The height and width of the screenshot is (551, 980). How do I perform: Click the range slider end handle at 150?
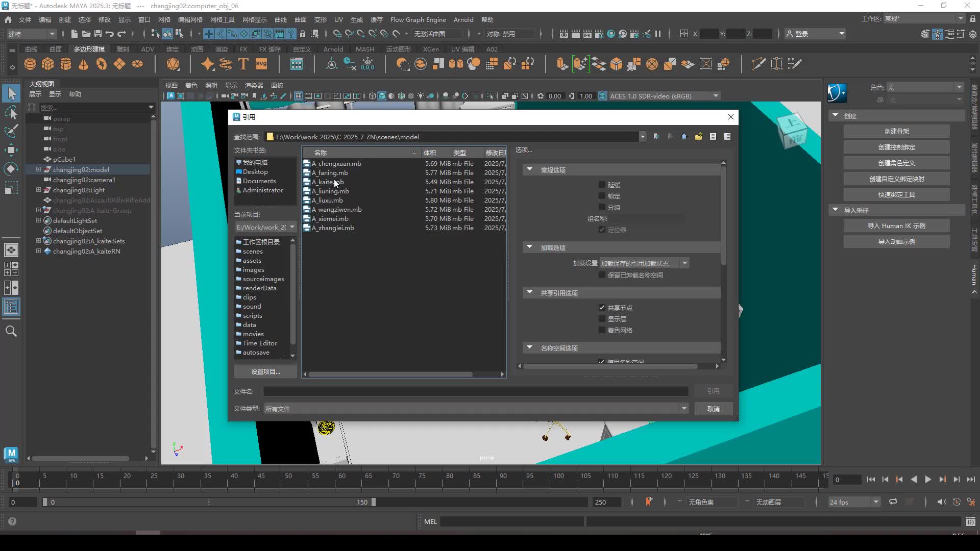(374, 502)
